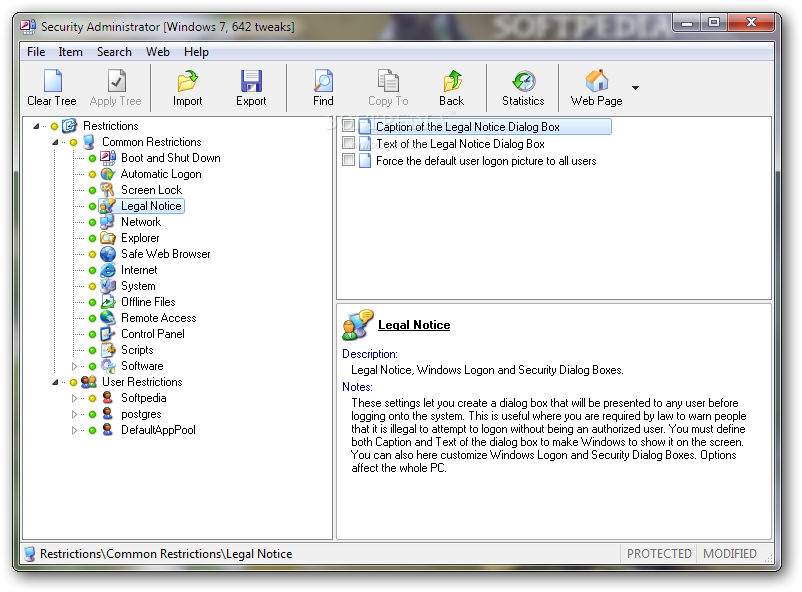Collapse the User Restrictions node
802x592 pixels.
(x=55, y=382)
